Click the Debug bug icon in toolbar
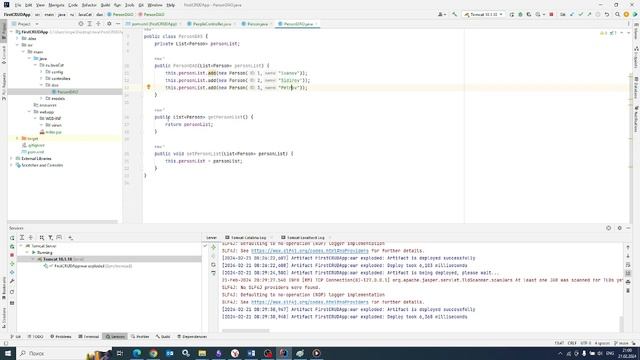 click(x=520, y=15)
